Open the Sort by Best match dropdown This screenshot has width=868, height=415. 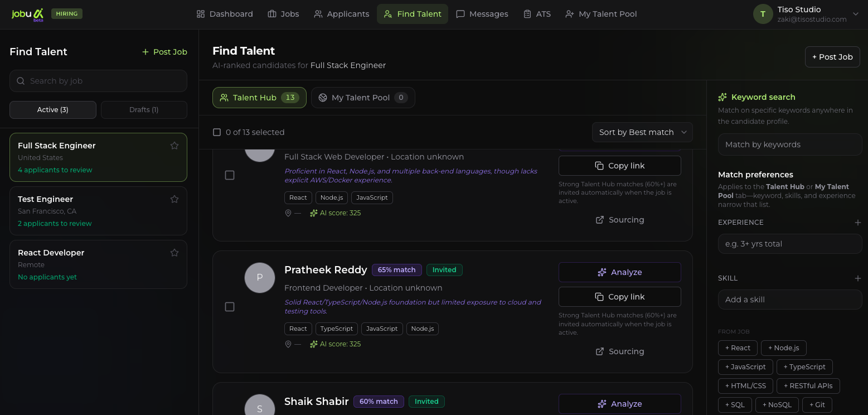[x=642, y=132]
